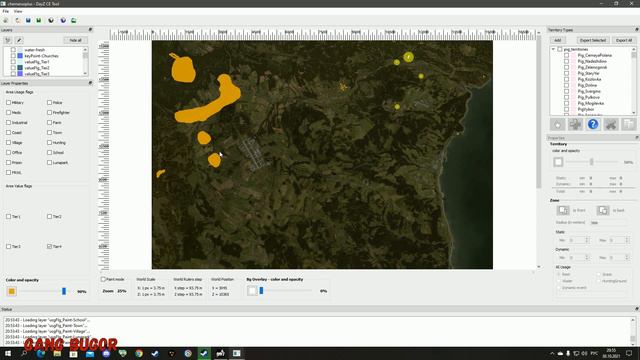This screenshot has width=640, height=360.
Task: Click the blue save icon in the toolbar
Action: 28,20
